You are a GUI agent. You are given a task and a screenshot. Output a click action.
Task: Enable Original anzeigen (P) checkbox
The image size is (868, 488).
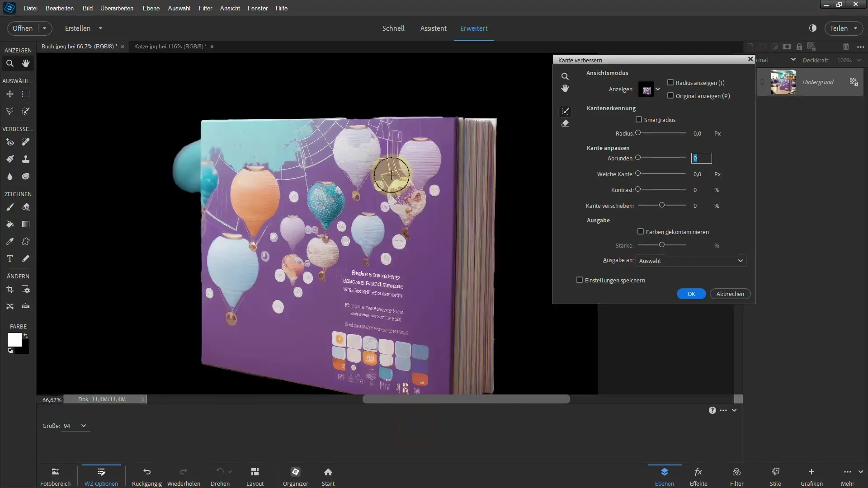(670, 96)
